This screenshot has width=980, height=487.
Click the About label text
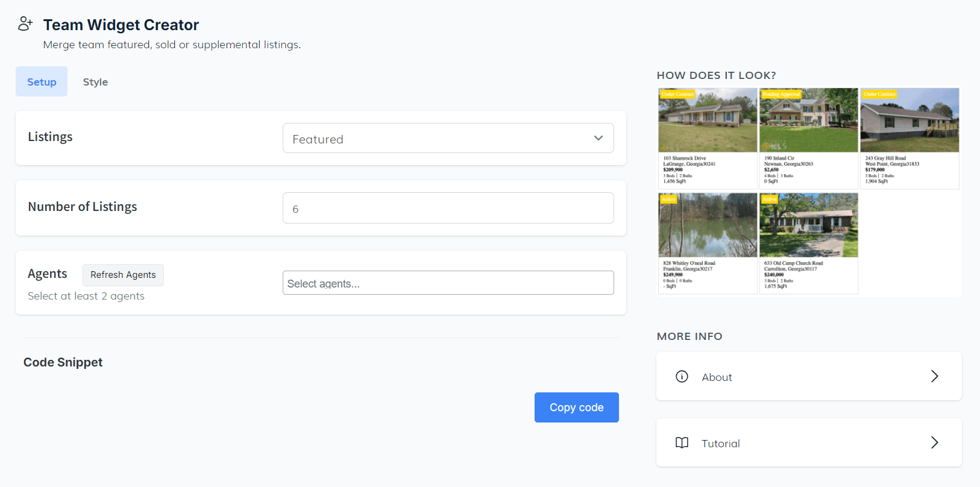pyautogui.click(x=717, y=377)
